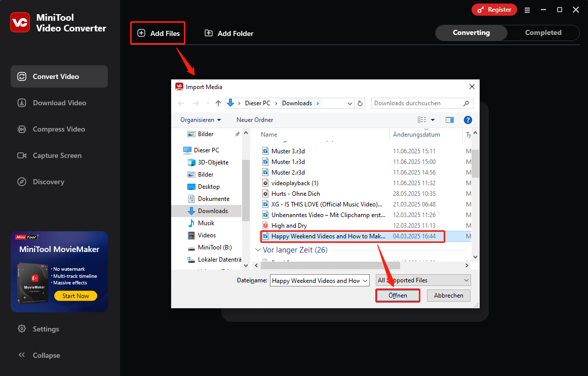
Task: Open the hamburger menu in title bar
Action: point(527,10)
